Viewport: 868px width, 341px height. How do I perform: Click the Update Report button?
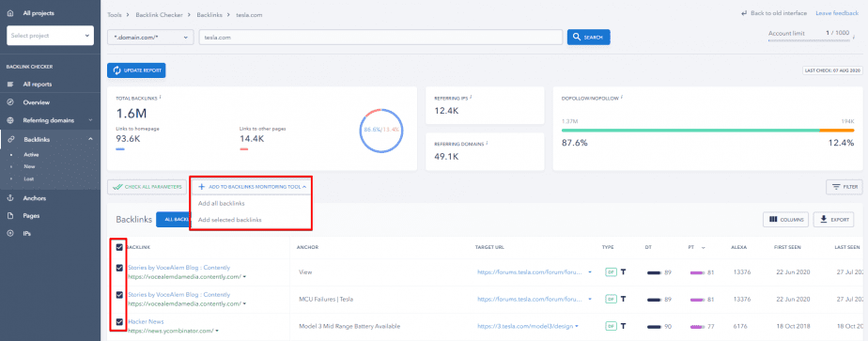point(136,70)
